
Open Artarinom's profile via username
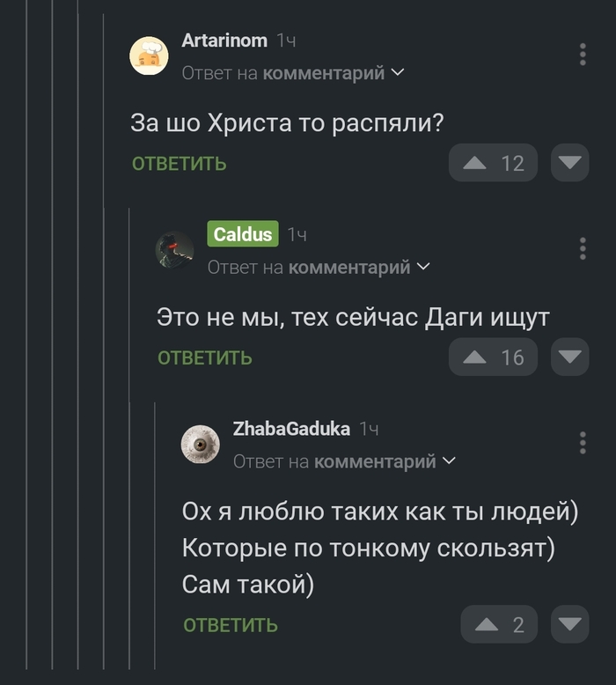click(224, 41)
